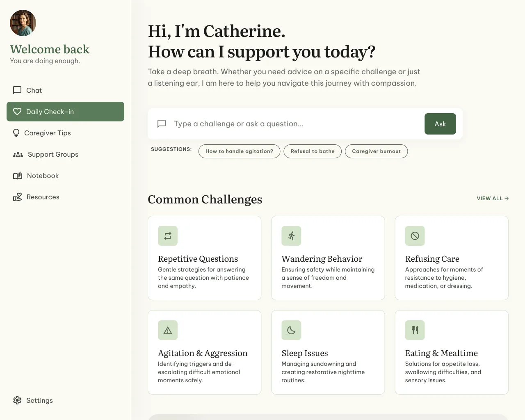Click 'Solutions for appetite loss' description text
This screenshot has height=420, width=525.
pyautogui.click(x=443, y=372)
